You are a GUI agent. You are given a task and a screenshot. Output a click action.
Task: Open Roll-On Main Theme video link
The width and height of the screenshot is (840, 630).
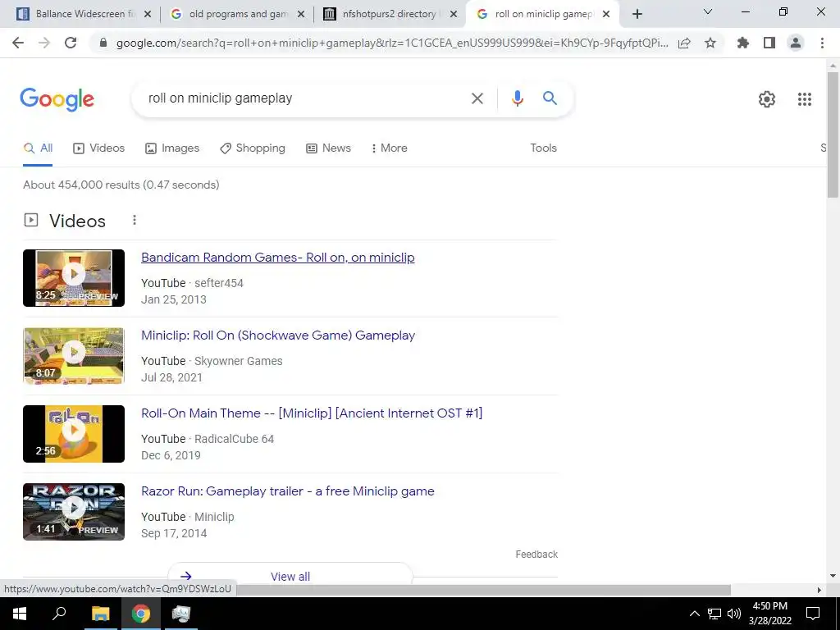(312, 413)
